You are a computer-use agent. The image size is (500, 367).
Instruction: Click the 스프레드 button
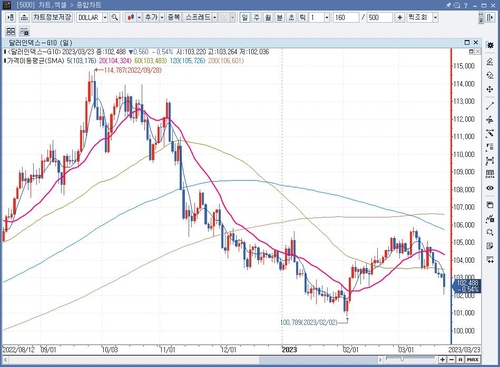(x=198, y=17)
